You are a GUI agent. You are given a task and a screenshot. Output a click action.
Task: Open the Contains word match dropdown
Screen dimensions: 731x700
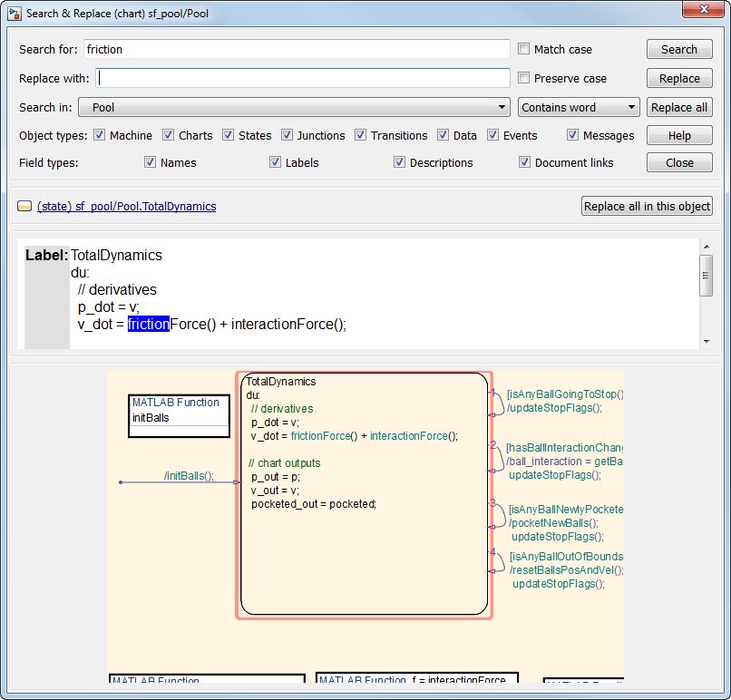[x=579, y=107]
